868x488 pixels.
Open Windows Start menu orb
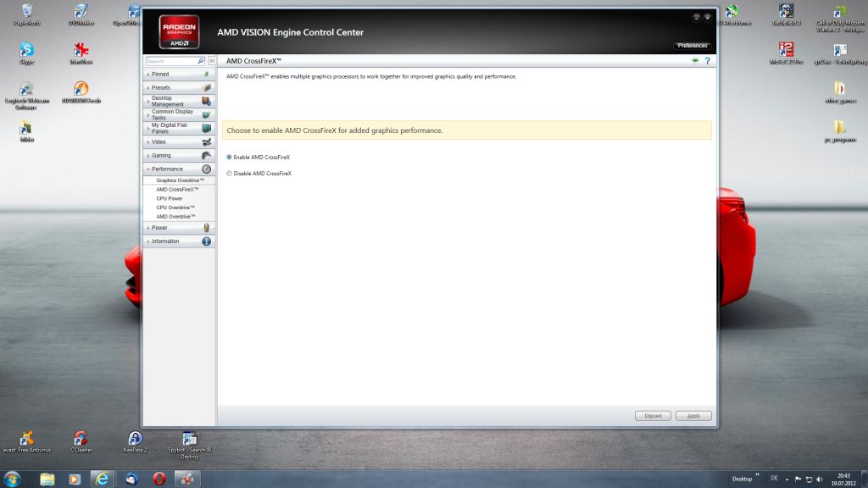[12, 479]
